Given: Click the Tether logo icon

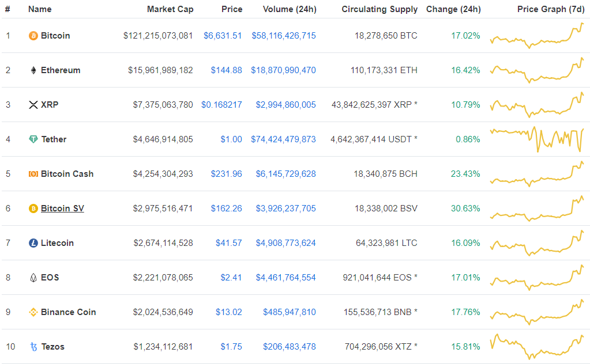Looking at the screenshot, I should 33,139.
